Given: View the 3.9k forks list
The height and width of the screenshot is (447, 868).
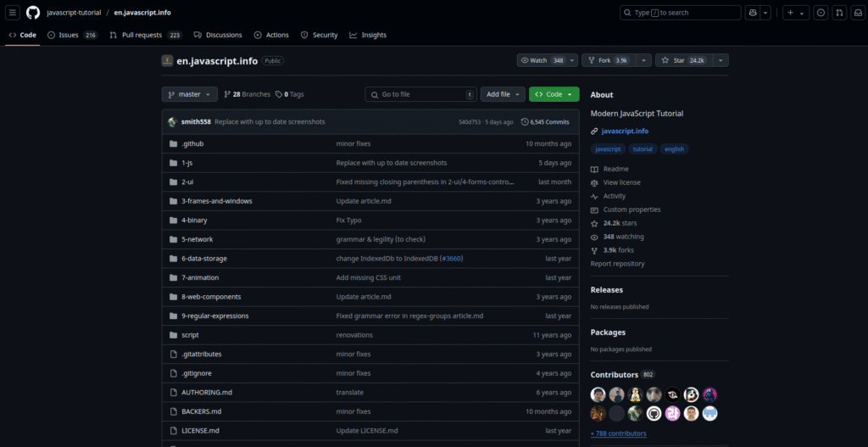Looking at the screenshot, I should [612, 250].
